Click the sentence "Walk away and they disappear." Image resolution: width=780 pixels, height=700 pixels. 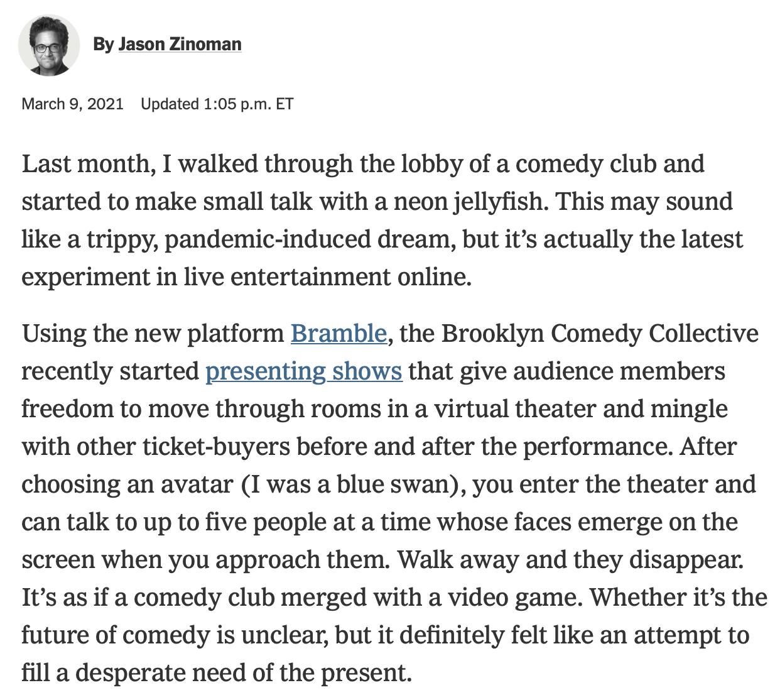(x=571, y=559)
